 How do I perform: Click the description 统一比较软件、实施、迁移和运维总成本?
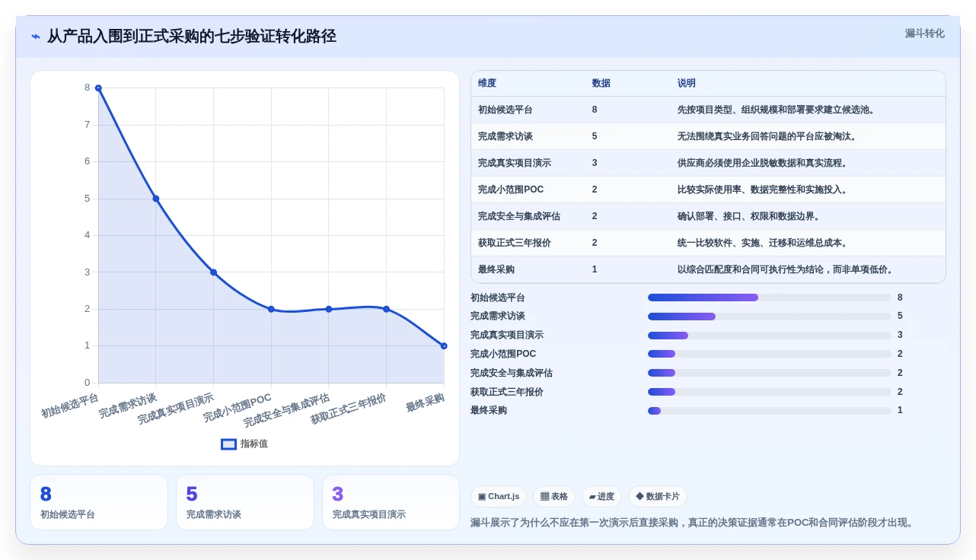tap(764, 243)
